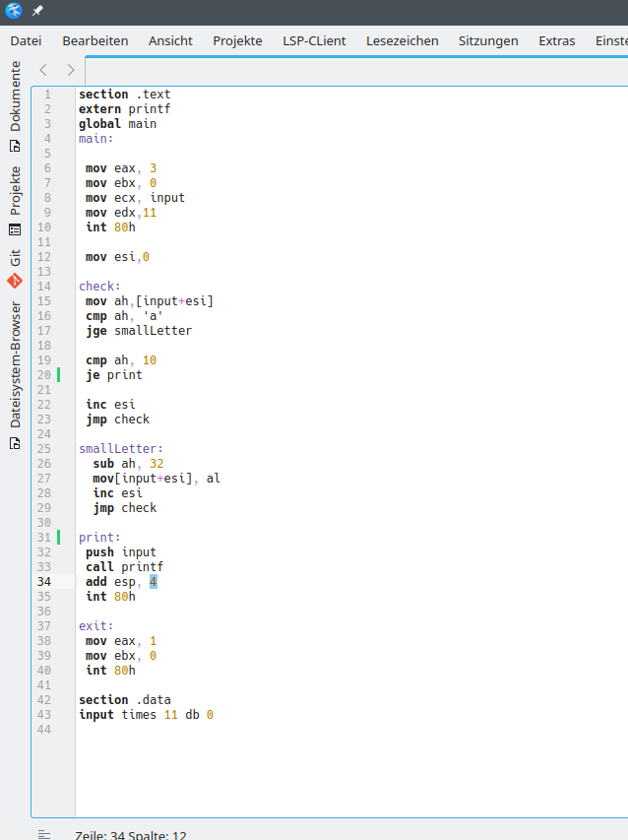The height and width of the screenshot is (840, 628).
Task: Expand the Ansicht menu
Action: click(170, 40)
